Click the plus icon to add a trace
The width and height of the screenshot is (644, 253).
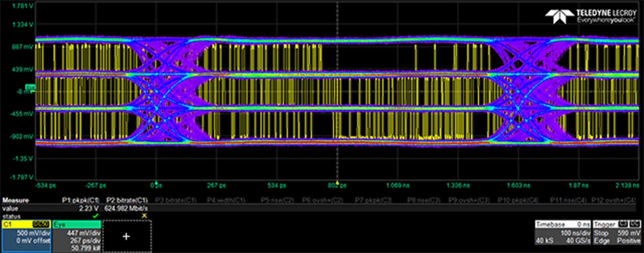pyautogui.click(x=127, y=236)
